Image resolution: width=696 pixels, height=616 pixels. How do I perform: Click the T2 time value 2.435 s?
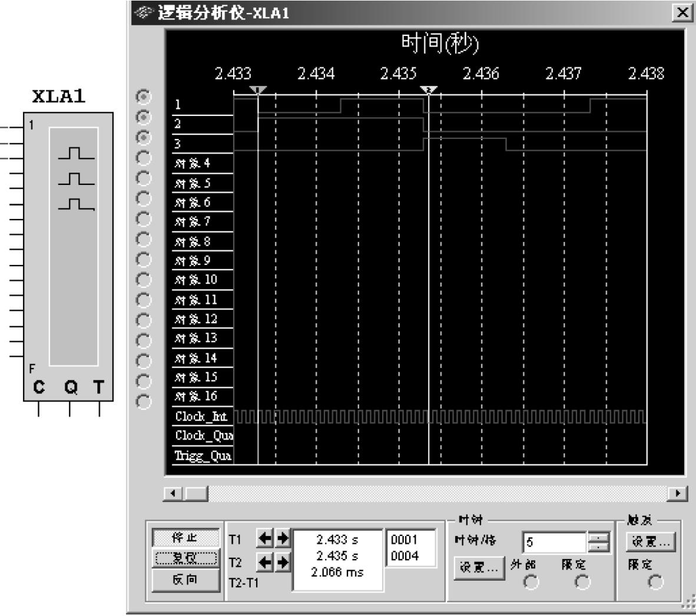[x=337, y=556]
